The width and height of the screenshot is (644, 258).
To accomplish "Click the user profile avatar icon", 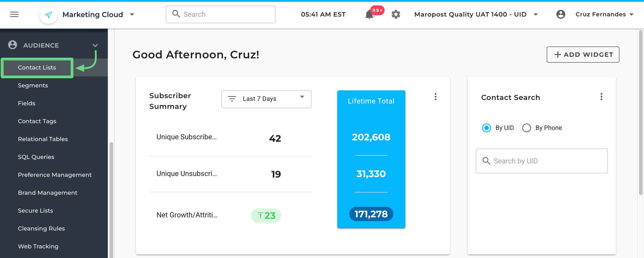I will point(561,15).
